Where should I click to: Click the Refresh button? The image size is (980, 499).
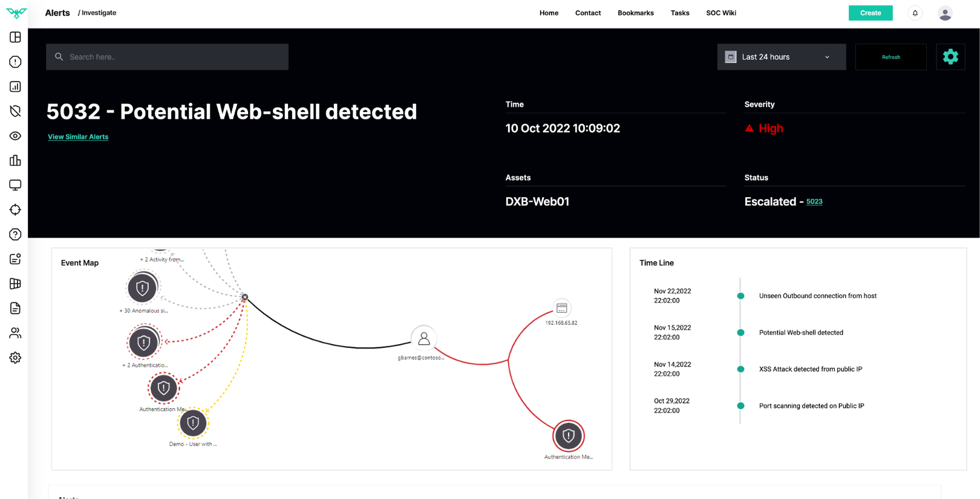click(890, 57)
